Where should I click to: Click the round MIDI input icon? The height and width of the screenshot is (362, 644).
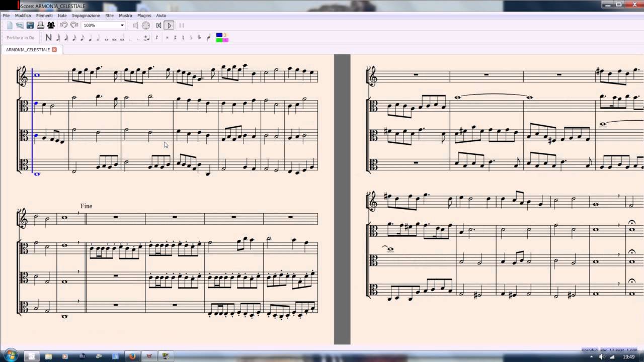tap(146, 25)
